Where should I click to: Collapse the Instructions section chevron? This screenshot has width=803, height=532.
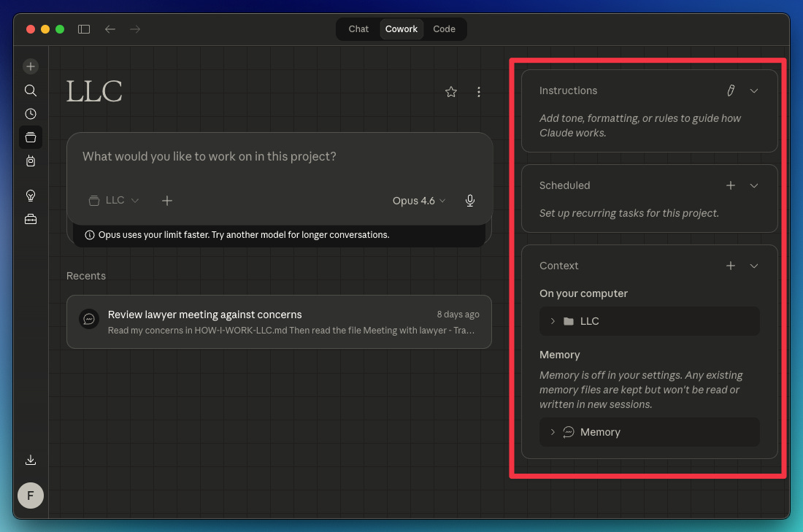click(x=754, y=90)
